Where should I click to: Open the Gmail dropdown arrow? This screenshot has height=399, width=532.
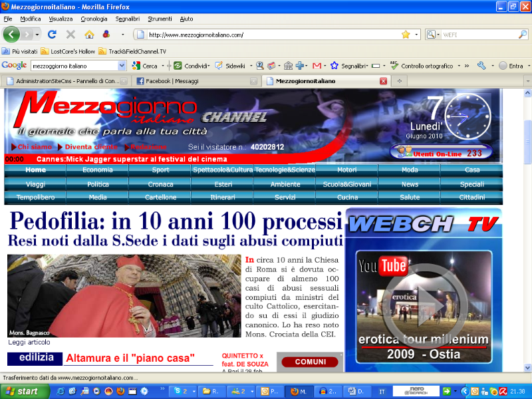tap(325, 66)
